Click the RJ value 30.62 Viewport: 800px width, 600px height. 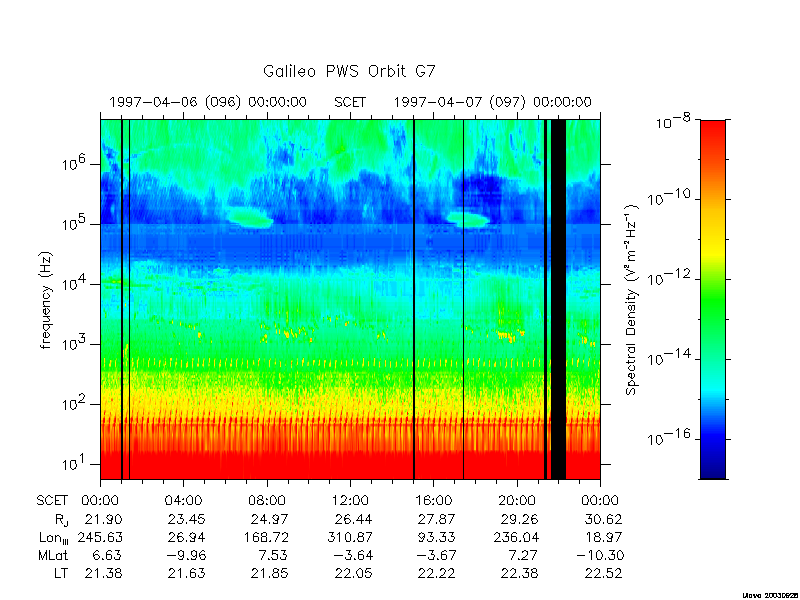click(604, 519)
